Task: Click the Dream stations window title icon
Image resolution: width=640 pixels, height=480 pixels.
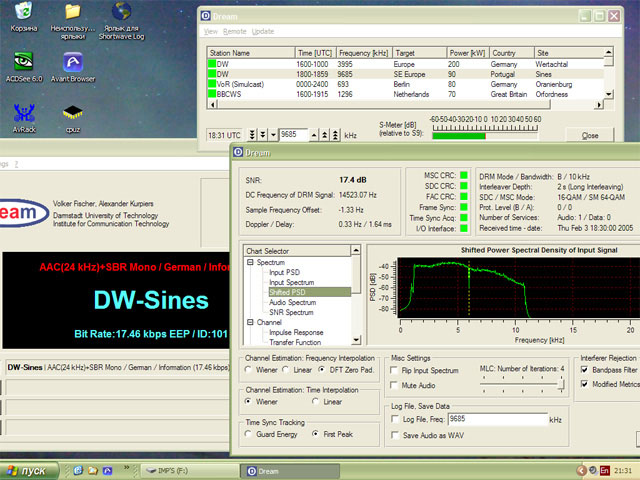Action: tap(206, 16)
